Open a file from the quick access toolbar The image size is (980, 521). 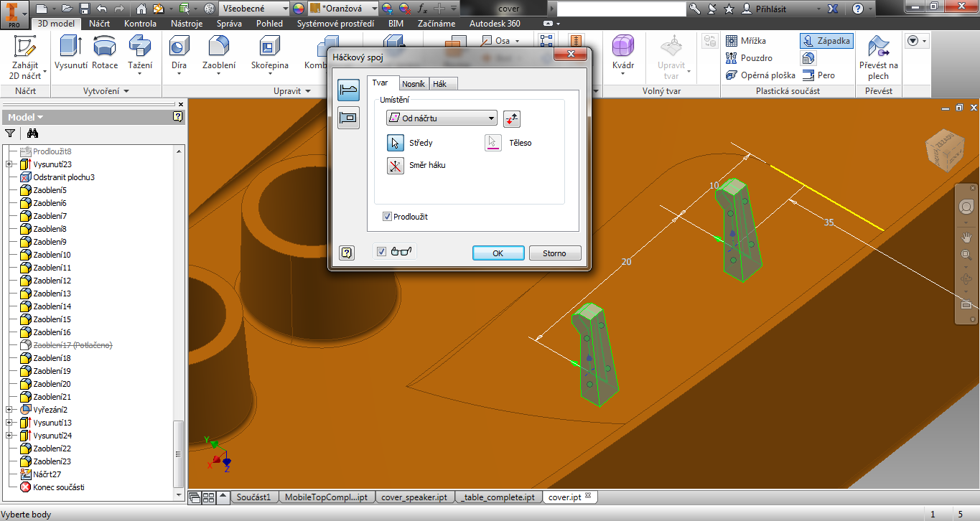click(67, 9)
